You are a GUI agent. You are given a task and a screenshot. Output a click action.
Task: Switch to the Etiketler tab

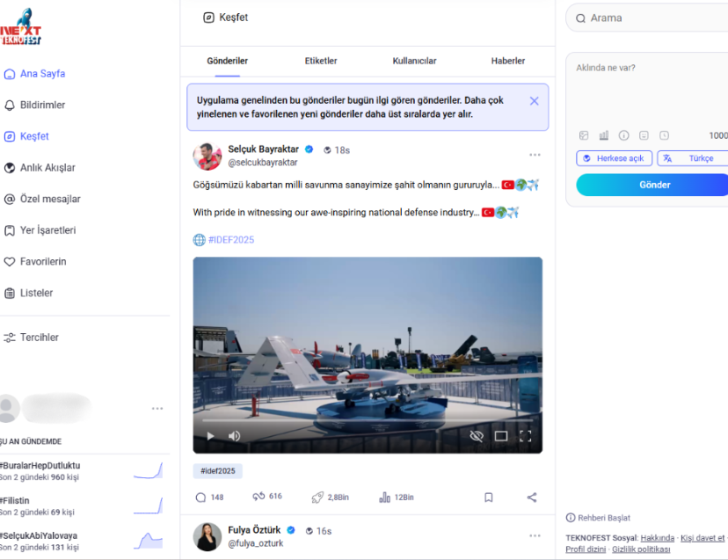[321, 61]
